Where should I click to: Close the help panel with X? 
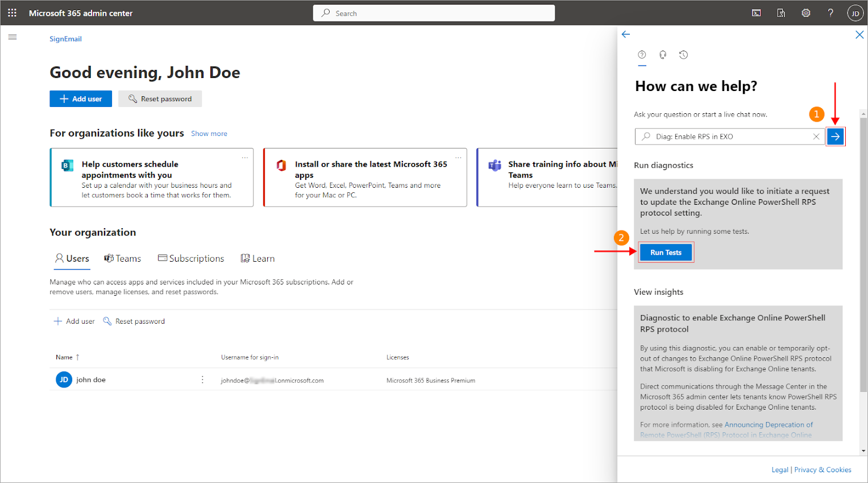point(859,35)
